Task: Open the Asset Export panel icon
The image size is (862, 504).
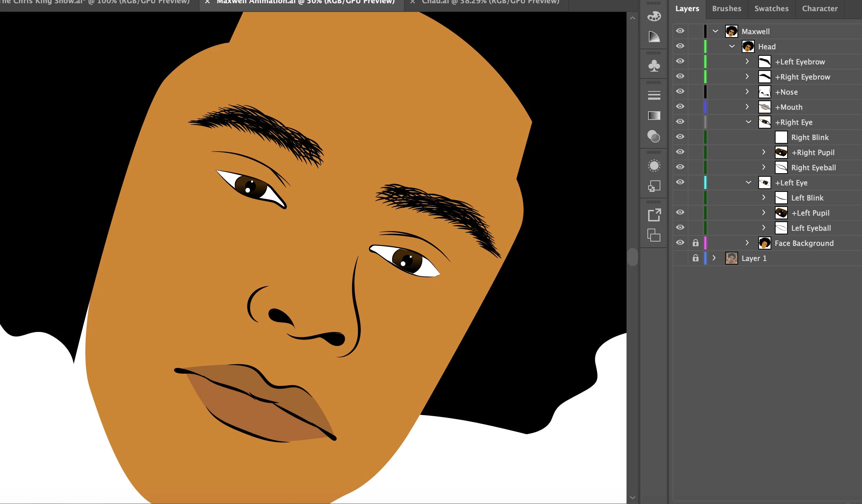Action: pos(654,215)
